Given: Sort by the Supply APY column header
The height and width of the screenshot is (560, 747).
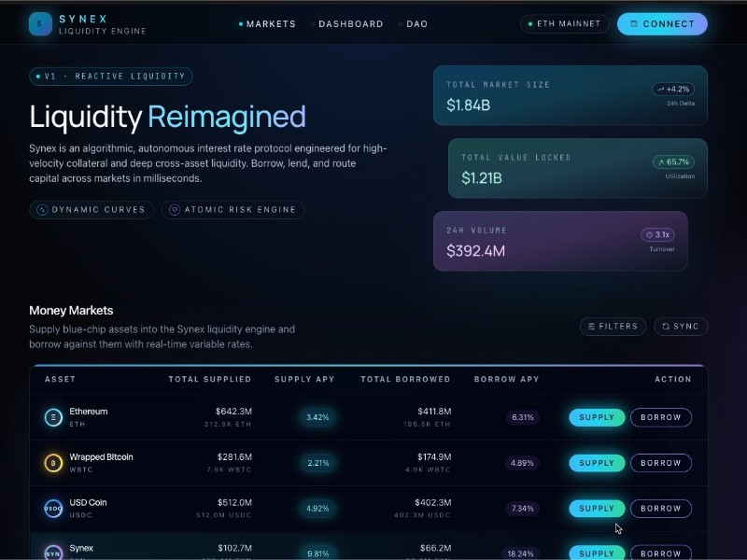Looking at the screenshot, I should tap(303, 380).
